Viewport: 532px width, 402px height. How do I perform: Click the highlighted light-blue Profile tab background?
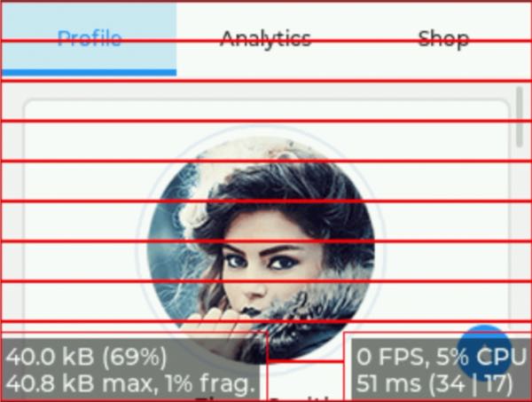(90, 36)
